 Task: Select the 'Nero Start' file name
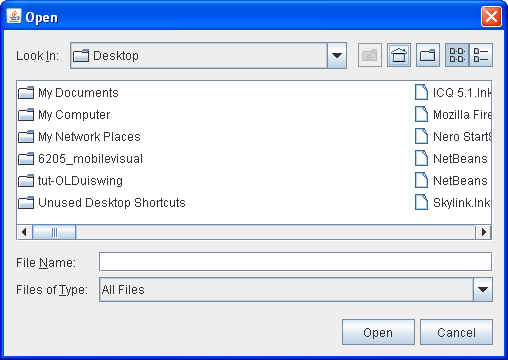tap(462, 137)
